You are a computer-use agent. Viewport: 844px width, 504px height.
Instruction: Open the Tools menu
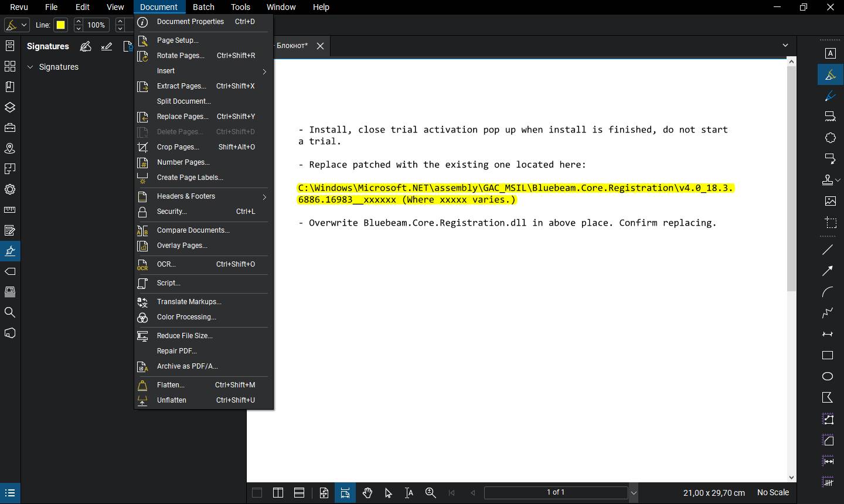click(x=240, y=7)
